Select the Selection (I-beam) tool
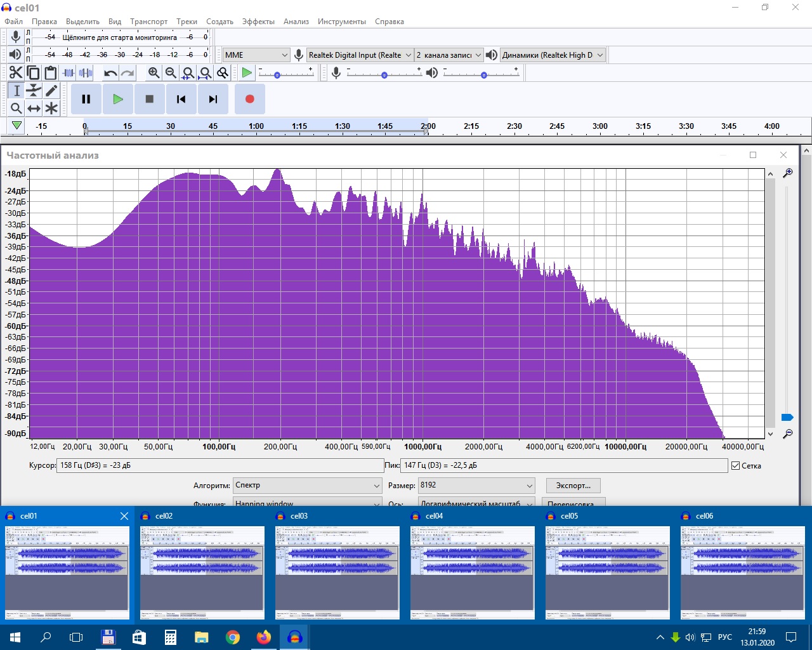Viewport: 812px width, 650px height. [16, 91]
